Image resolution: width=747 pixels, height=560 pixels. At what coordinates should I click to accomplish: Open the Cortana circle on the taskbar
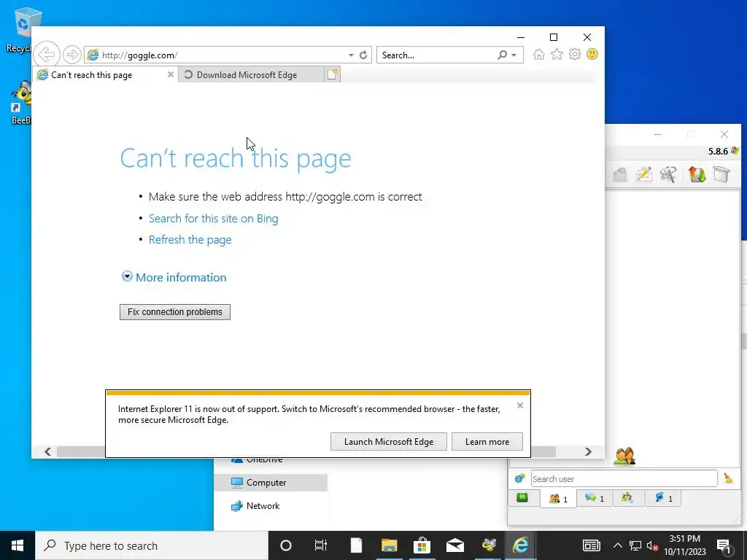click(x=285, y=545)
